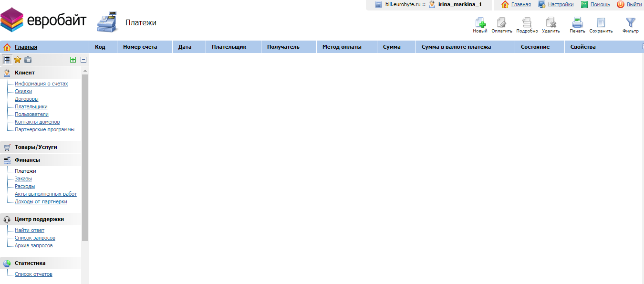
Task: Show the menu tree view icon
Action: [x=7, y=60]
